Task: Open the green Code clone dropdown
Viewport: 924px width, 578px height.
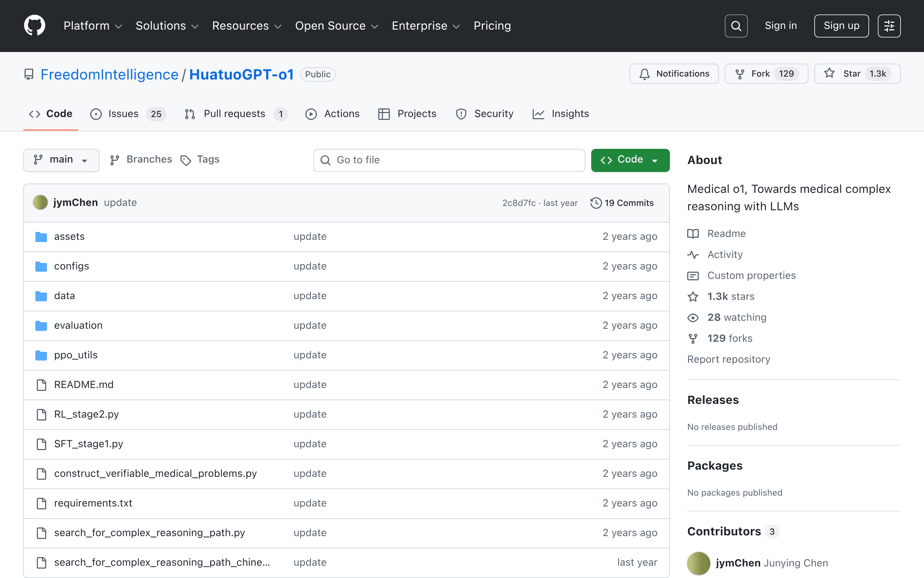Action: click(x=631, y=160)
